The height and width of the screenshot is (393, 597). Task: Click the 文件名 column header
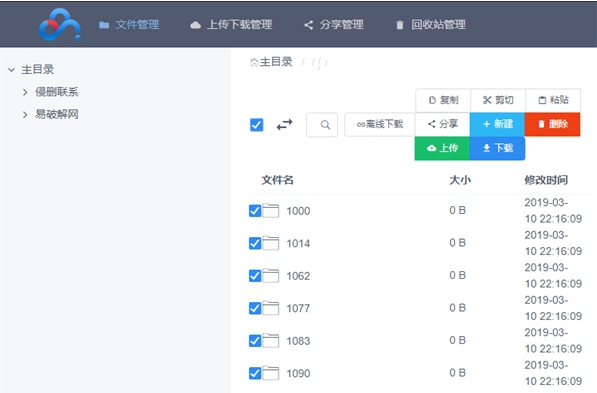[x=278, y=180]
